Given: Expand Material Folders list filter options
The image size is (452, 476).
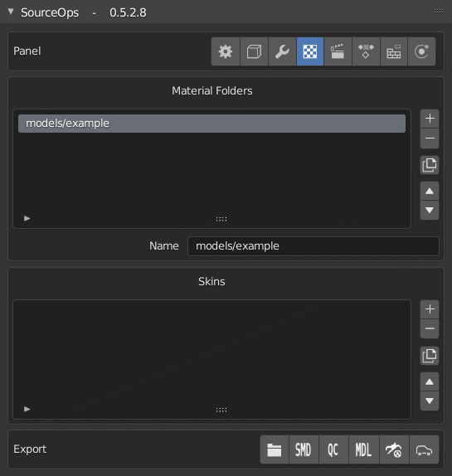Looking at the screenshot, I should 27,218.
